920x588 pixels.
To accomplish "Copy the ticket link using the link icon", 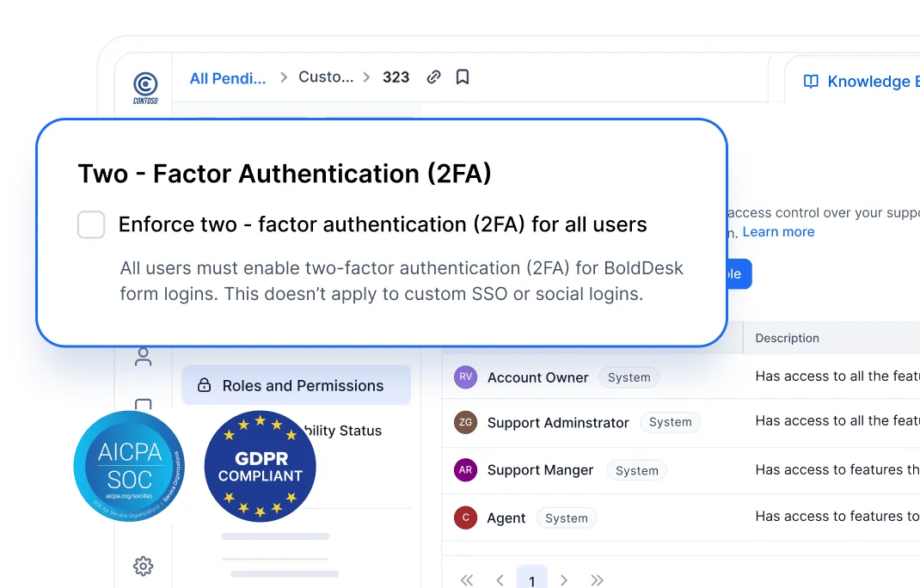I will [x=433, y=77].
